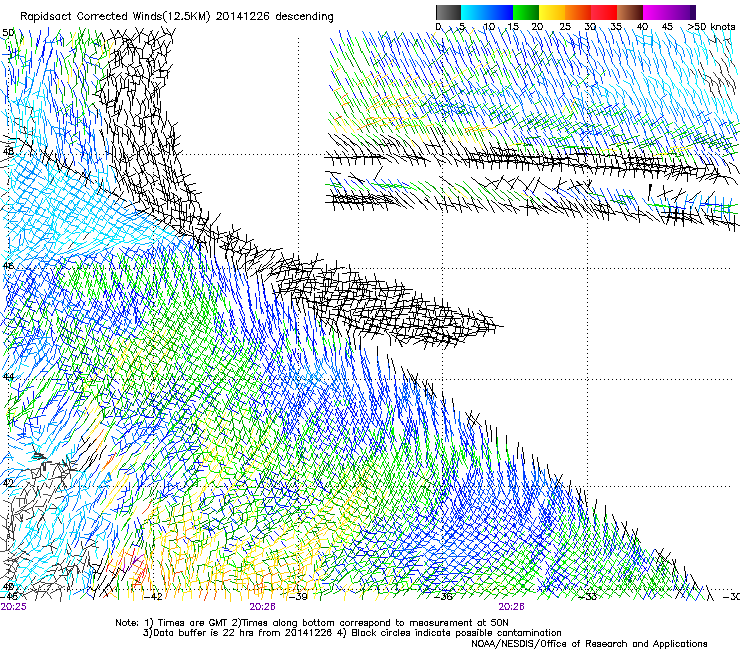Click the longitude axis label '-33'
Screen dimensions: 740x650
(x=588, y=597)
